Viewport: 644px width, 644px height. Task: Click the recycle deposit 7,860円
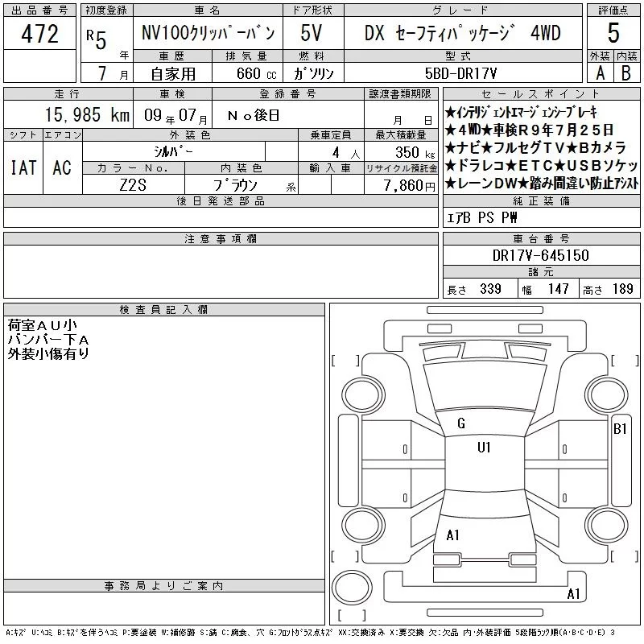tap(409, 186)
